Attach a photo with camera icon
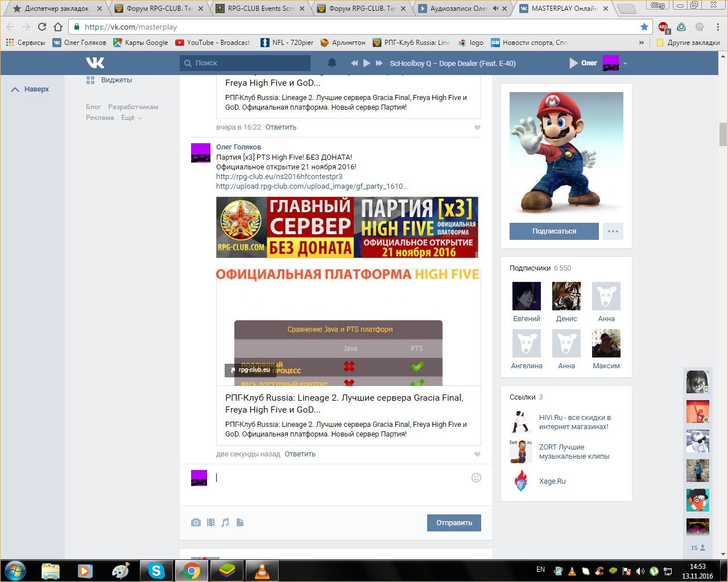This screenshot has height=582, width=728. pos(196,522)
